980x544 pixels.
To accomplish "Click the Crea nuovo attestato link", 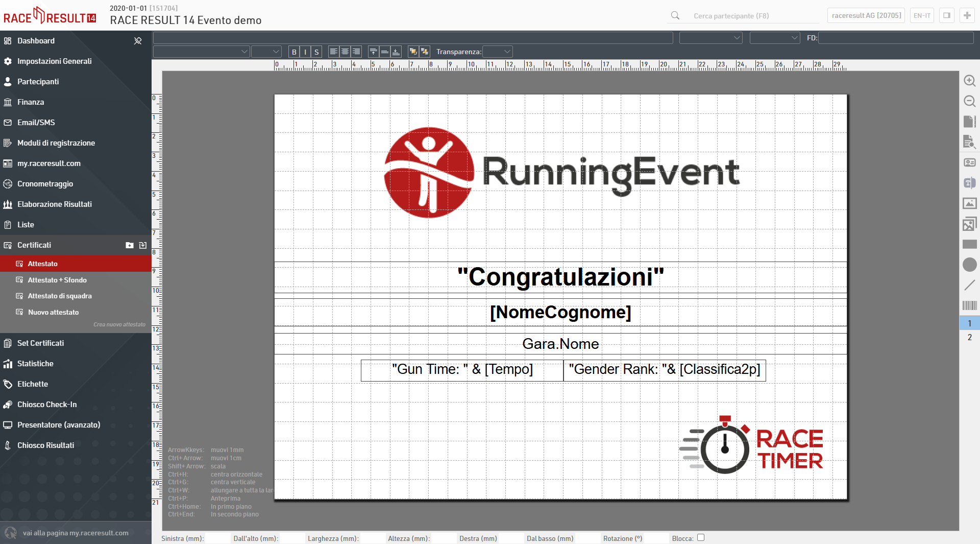I will coord(119,324).
